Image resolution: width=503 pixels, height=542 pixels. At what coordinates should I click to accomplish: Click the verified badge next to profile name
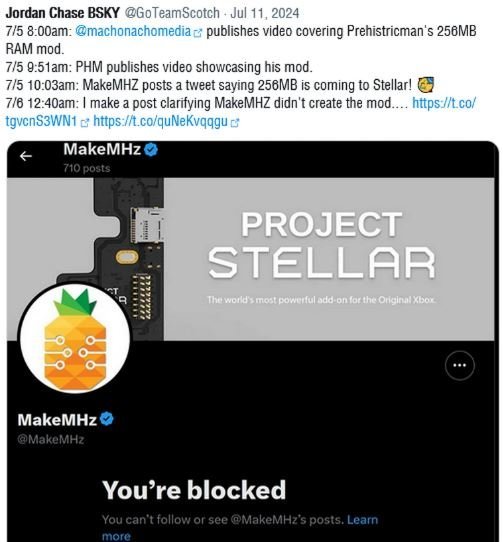point(107,419)
